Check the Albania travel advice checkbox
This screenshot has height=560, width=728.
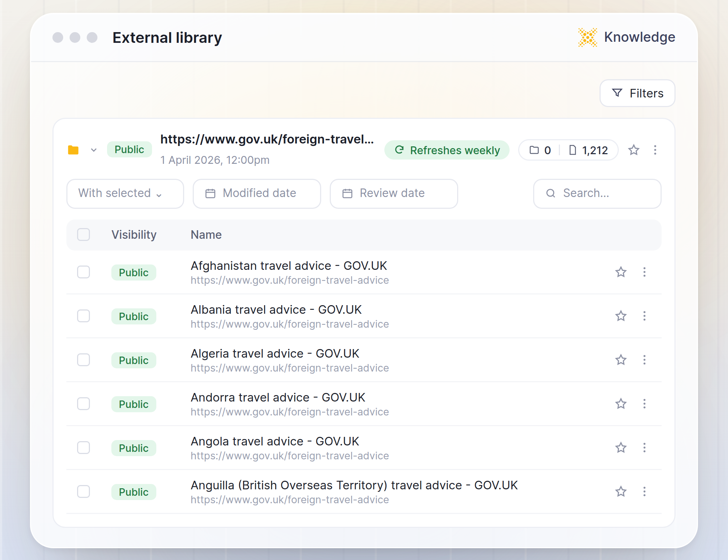(84, 316)
